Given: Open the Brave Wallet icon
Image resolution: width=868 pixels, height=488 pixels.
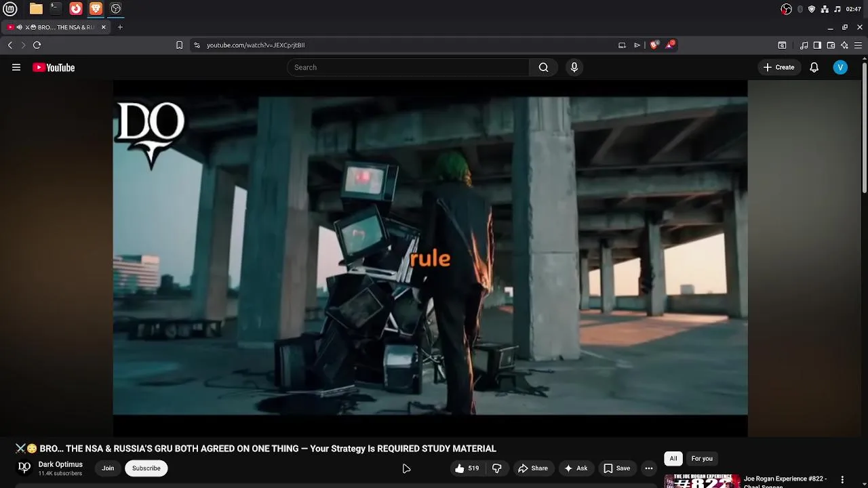Looking at the screenshot, I should tap(831, 45).
